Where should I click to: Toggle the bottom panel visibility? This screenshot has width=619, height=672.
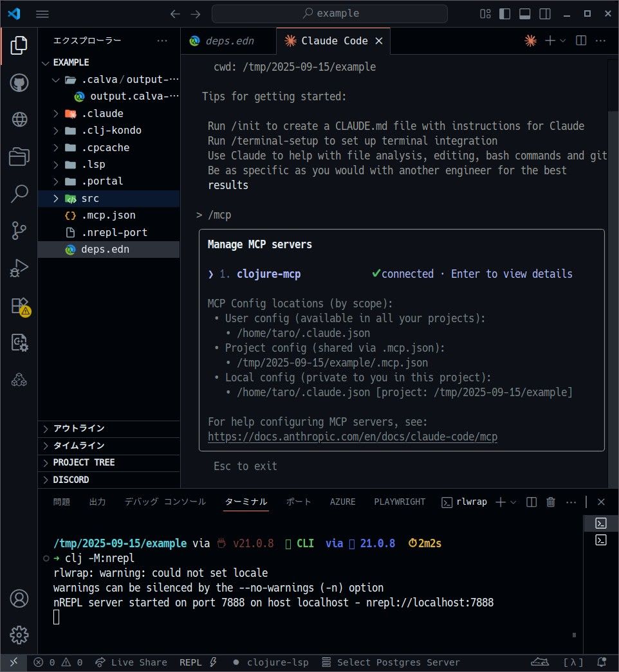click(524, 14)
